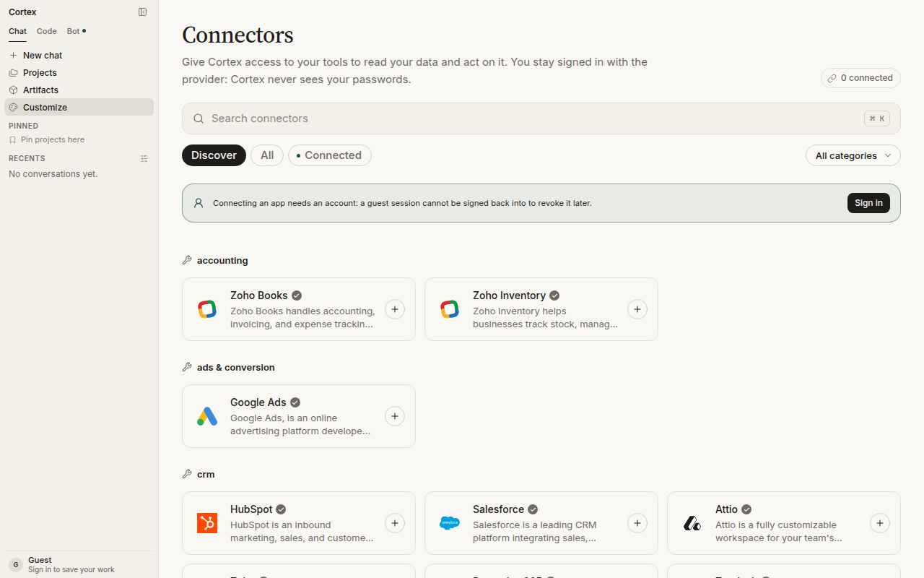Select Customize in the sidebar

79,108
